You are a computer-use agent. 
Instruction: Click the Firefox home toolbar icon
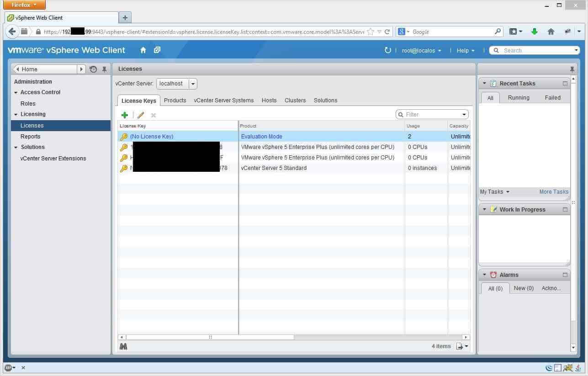(x=551, y=32)
